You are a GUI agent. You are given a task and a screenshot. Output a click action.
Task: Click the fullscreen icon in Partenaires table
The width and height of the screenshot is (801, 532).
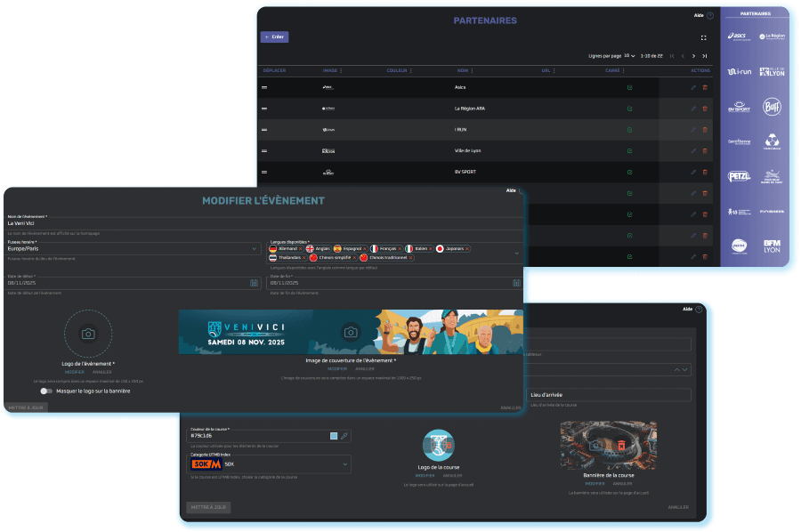[x=704, y=37]
